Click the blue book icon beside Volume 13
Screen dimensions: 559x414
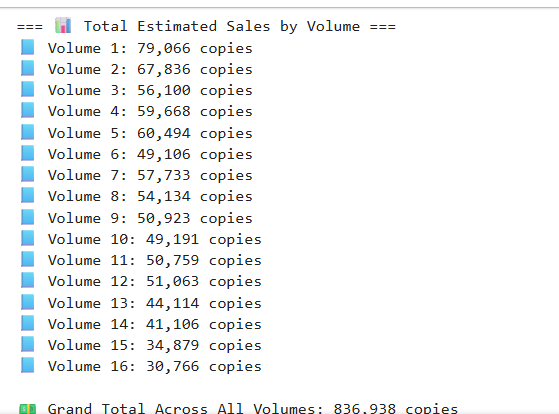(27, 302)
